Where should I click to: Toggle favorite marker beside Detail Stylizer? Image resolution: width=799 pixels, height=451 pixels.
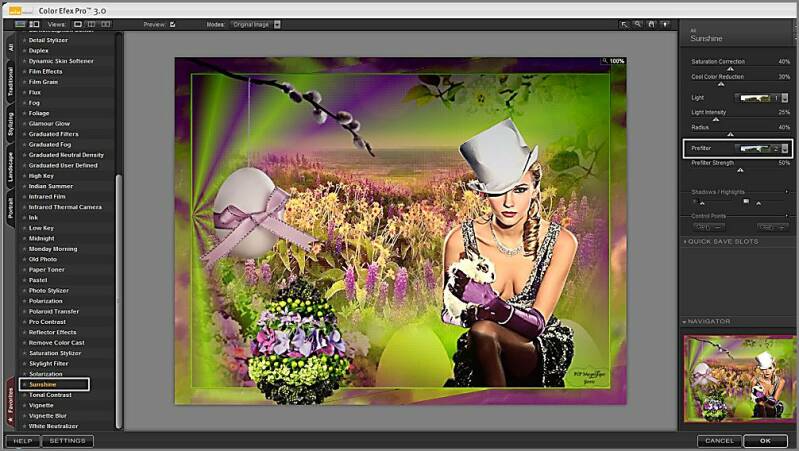point(24,40)
